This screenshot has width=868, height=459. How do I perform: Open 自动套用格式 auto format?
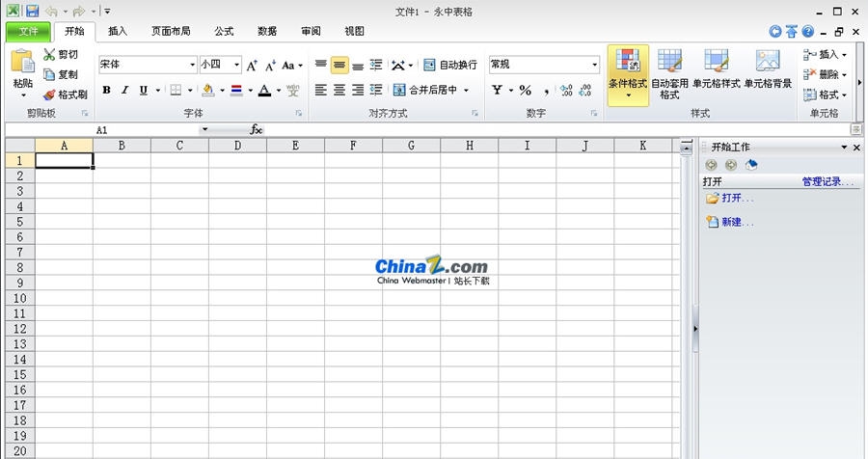click(669, 75)
